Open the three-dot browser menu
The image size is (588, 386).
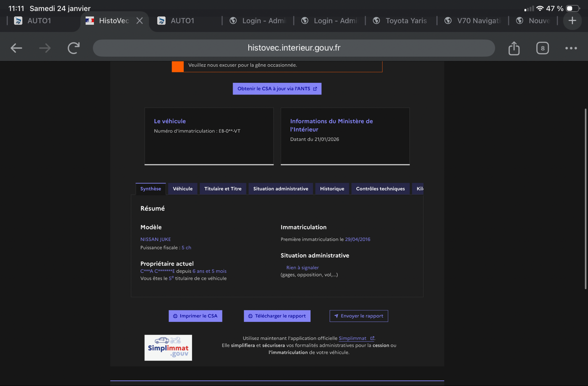(571, 48)
